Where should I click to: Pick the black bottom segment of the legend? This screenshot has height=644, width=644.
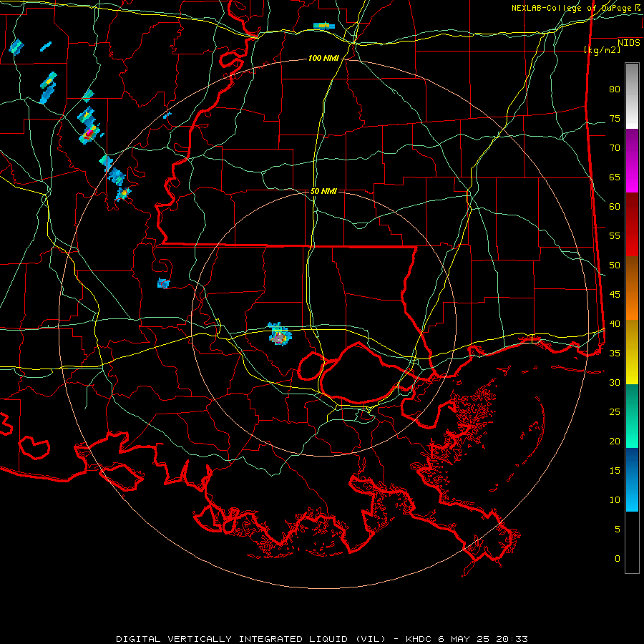(x=632, y=542)
